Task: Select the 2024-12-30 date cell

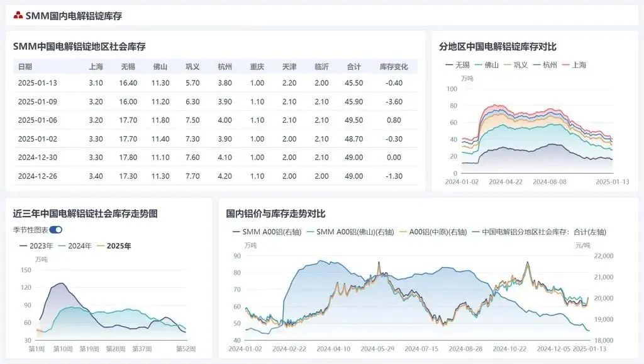Action: click(37, 157)
